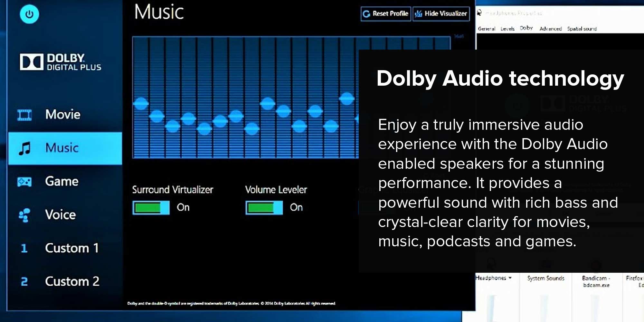Viewport: 644px width, 322px height.
Task: Click the Reset Profile button
Action: [x=386, y=14]
